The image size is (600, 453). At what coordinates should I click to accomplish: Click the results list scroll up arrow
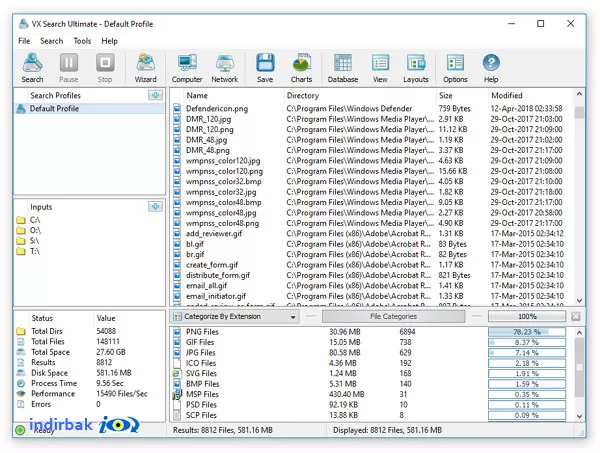(x=579, y=94)
